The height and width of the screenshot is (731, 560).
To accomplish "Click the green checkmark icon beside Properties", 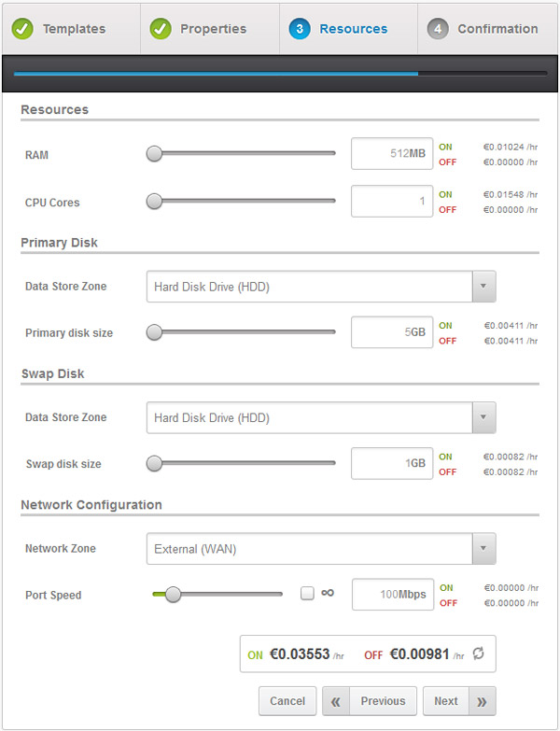I will tap(161, 29).
